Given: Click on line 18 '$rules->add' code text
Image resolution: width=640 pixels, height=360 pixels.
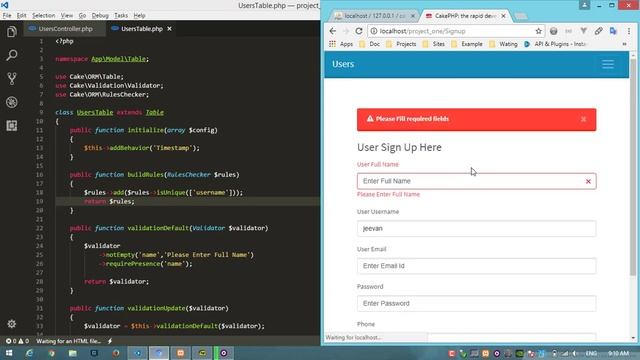Looking at the screenshot, I should coord(163,192).
